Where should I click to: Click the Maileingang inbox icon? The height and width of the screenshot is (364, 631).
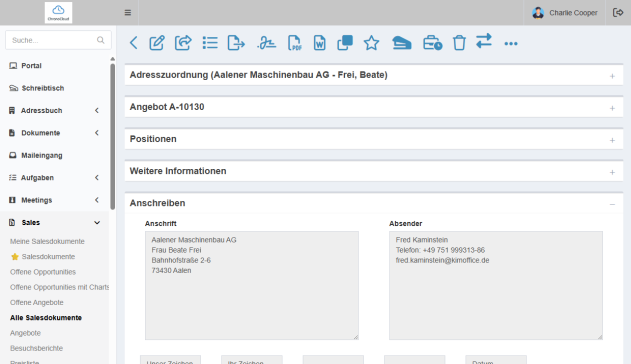tap(13, 155)
